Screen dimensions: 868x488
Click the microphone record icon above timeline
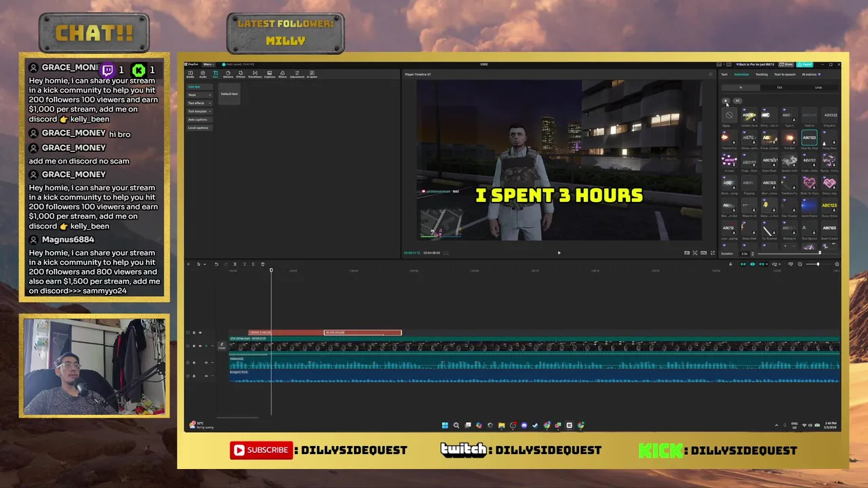[x=730, y=264]
